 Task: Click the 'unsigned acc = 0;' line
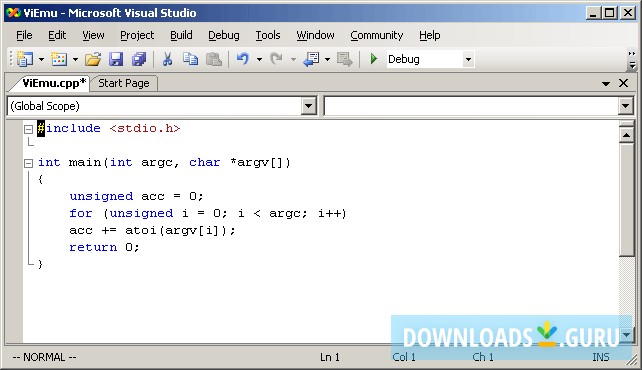(x=136, y=196)
